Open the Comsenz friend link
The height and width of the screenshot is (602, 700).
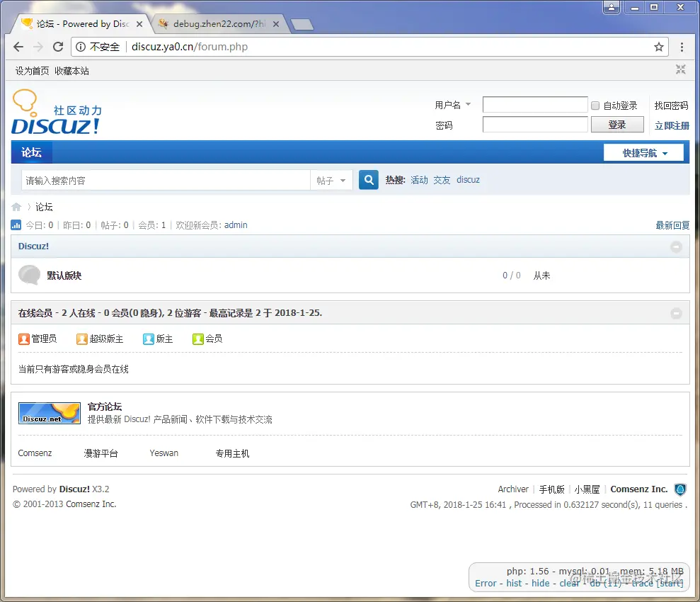[x=35, y=453]
